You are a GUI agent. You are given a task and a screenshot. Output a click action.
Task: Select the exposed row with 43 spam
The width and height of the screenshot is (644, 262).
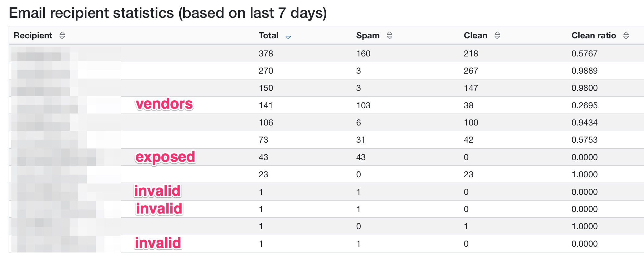327,157
